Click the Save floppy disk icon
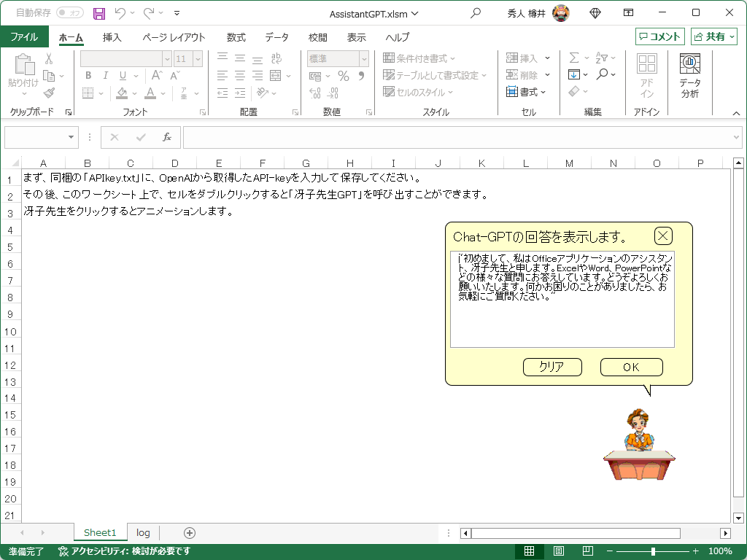The width and height of the screenshot is (747, 560). coord(99,13)
